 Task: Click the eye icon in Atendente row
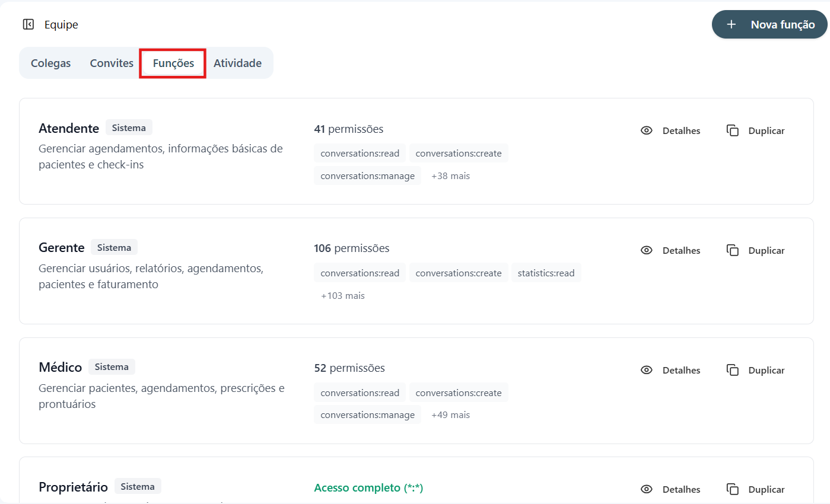[647, 130]
